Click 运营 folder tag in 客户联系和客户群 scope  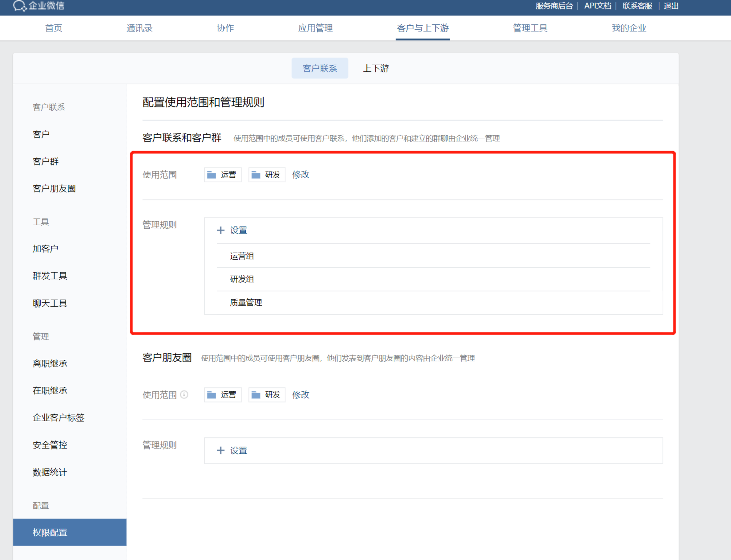coord(223,175)
